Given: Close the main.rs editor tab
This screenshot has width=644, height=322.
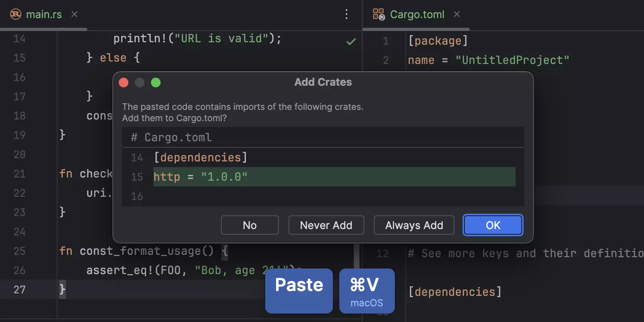Looking at the screenshot, I should [74, 14].
